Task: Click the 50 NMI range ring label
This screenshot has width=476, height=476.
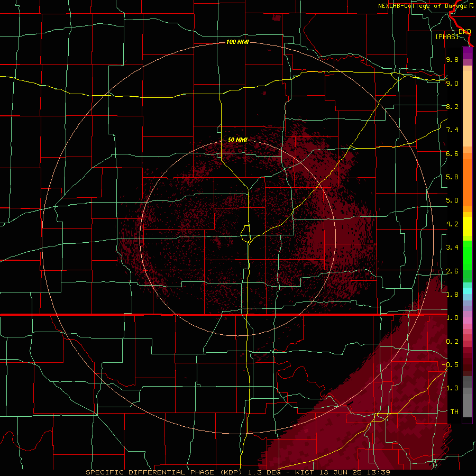Action: tap(237, 140)
